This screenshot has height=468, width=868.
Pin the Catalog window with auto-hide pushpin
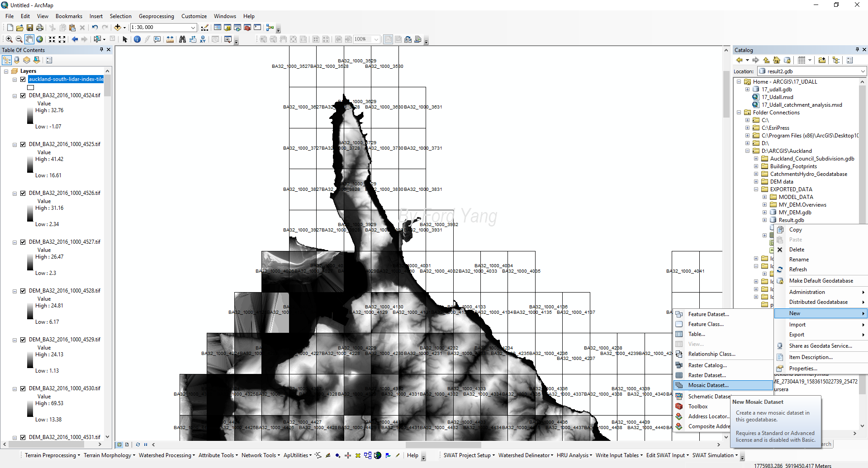click(x=857, y=50)
